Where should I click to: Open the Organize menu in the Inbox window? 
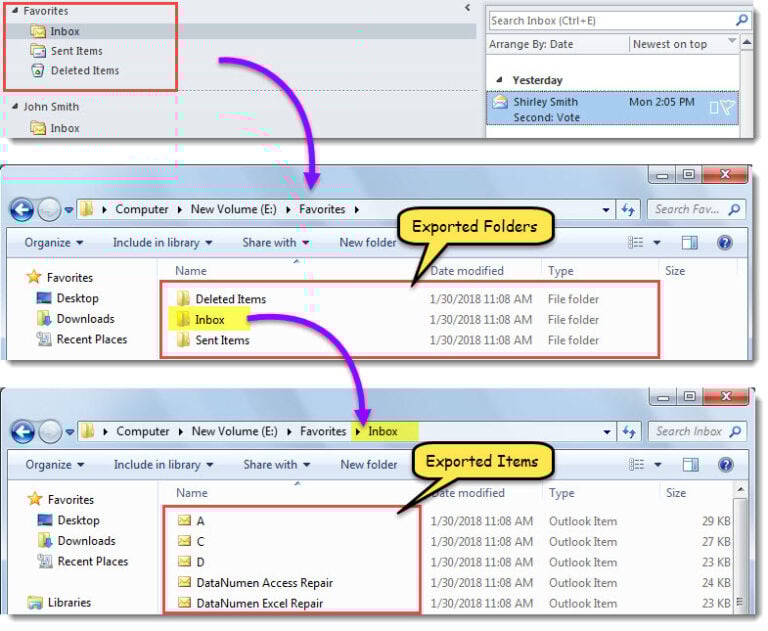(x=54, y=464)
